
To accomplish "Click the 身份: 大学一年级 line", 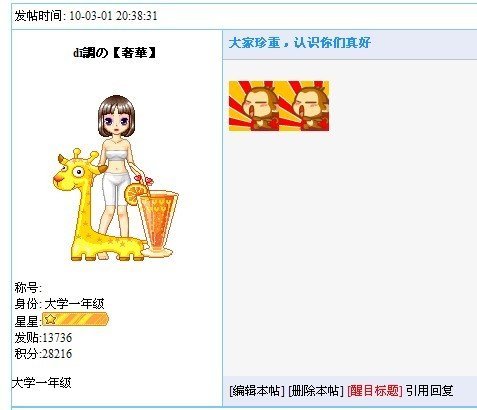I will tap(59, 304).
